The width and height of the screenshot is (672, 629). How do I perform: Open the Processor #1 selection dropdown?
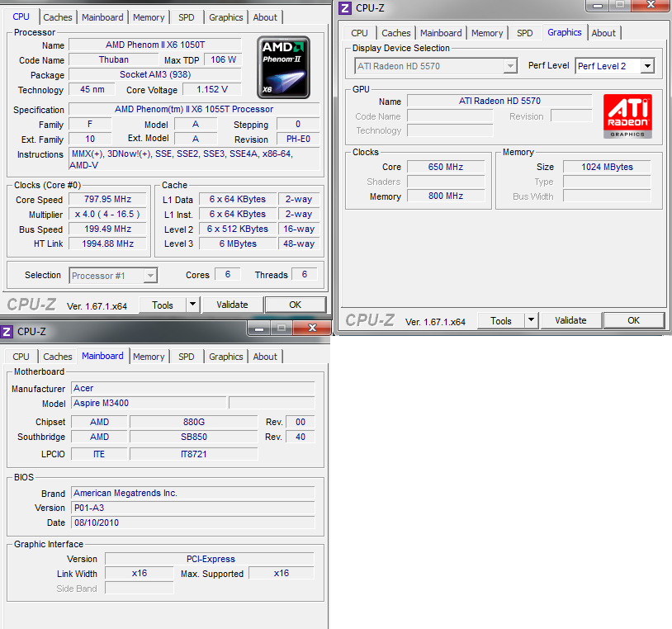click(150, 276)
